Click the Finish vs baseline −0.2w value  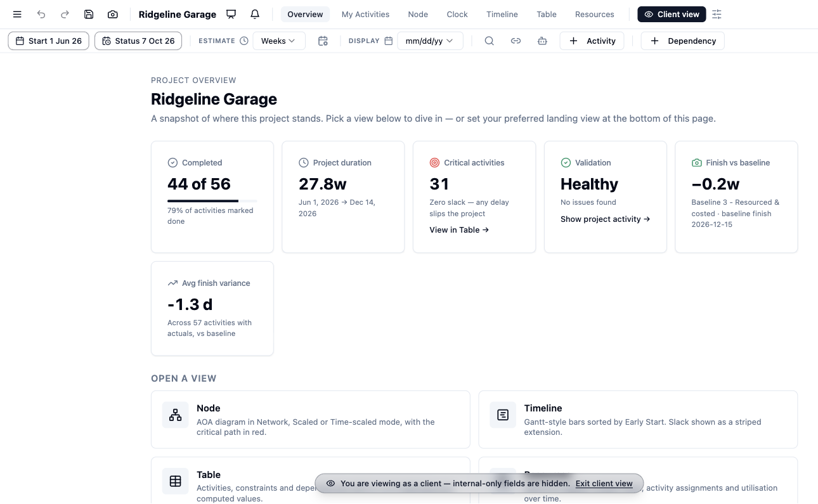715,184
